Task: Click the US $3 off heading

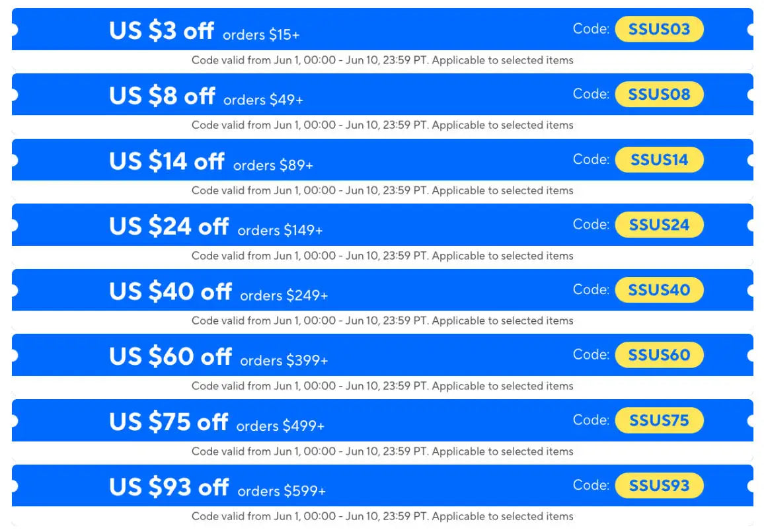Action: point(161,30)
